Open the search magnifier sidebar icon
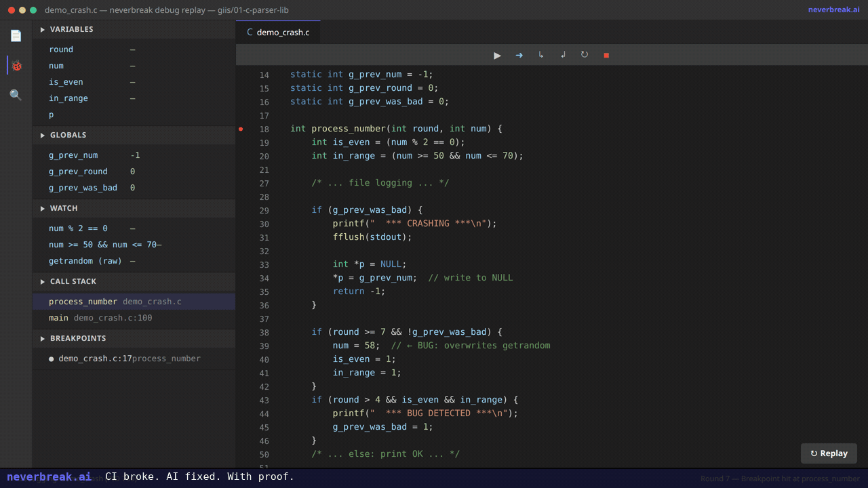Screen dimensions: 868x488 16,95
